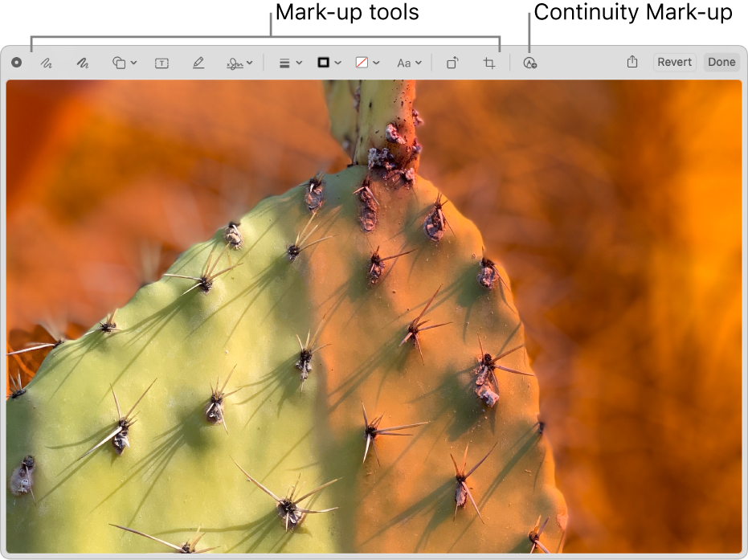Expand the Fill Colour chevron
Image resolution: width=748 pixels, height=560 pixels.
(376, 63)
